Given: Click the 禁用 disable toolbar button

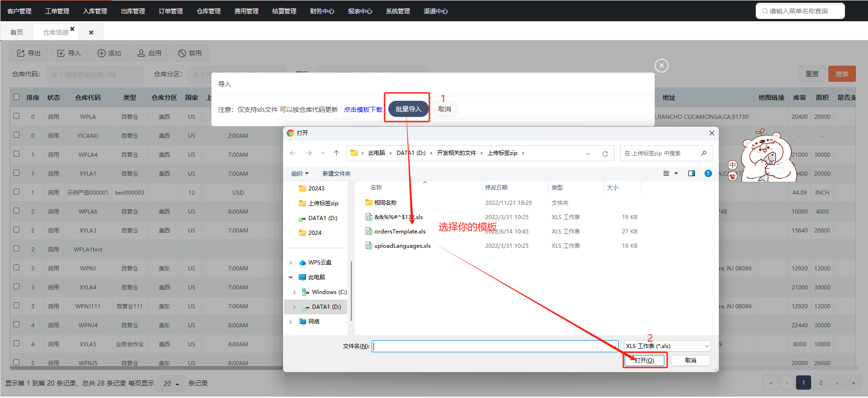Looking at the screenshot, I should pos(190,53).
